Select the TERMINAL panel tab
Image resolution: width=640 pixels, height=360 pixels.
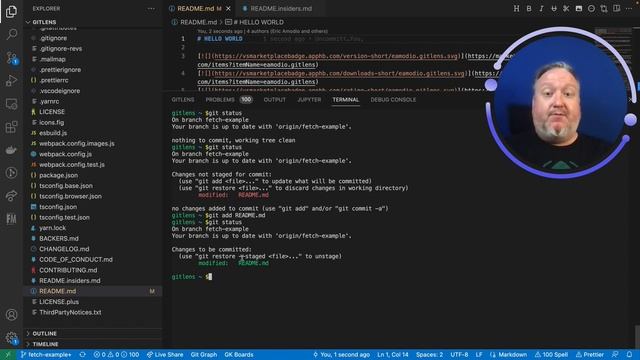click(346, 100)
